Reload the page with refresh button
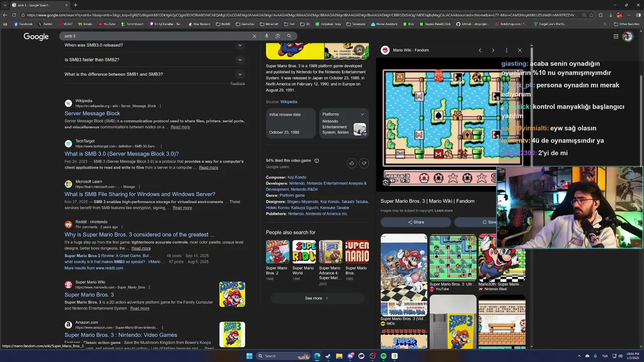644x362 pixels. pos(15,15)
